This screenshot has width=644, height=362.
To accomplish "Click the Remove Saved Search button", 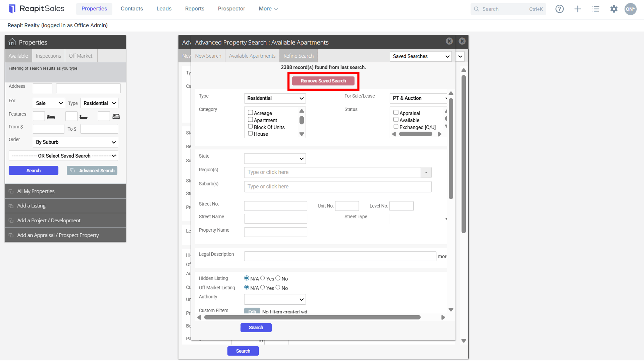I will click(x=323, y=81).
